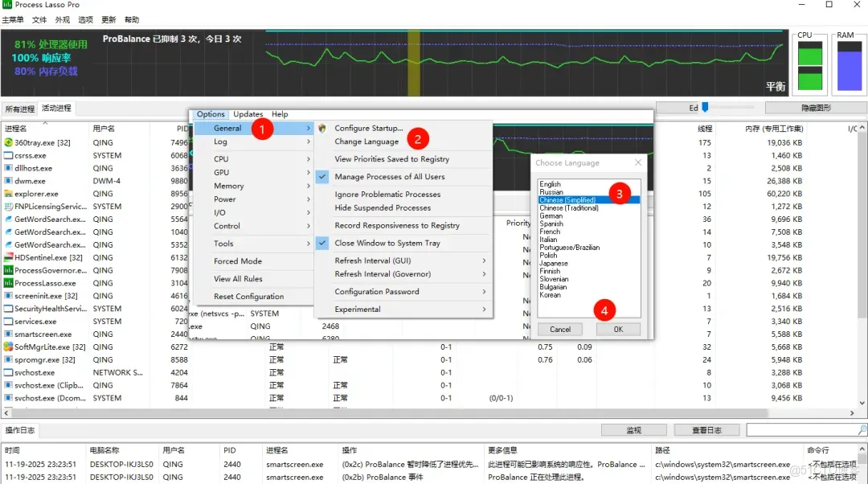Click the 隐藏图形 button
868x484 pixels.
tap(816, 108)
